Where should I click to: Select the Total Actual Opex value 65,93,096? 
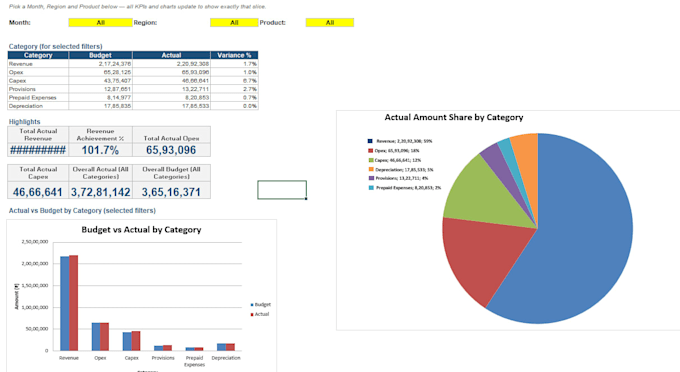(171, 150)
